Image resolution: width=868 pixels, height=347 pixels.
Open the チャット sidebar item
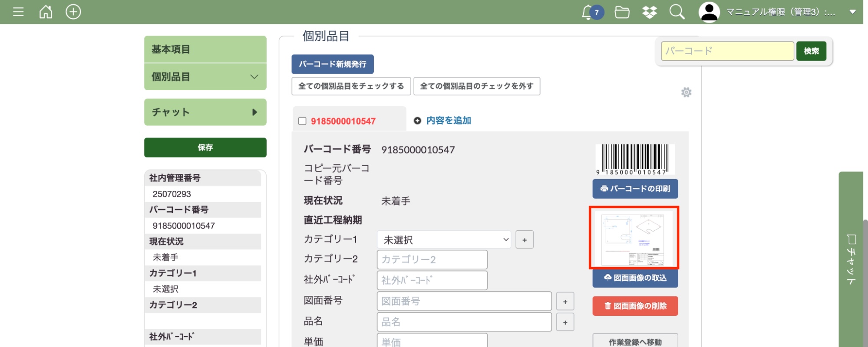point(205,112)
